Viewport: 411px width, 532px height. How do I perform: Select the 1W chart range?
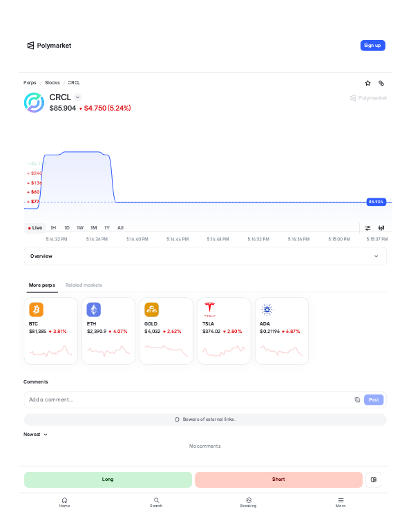80,228
